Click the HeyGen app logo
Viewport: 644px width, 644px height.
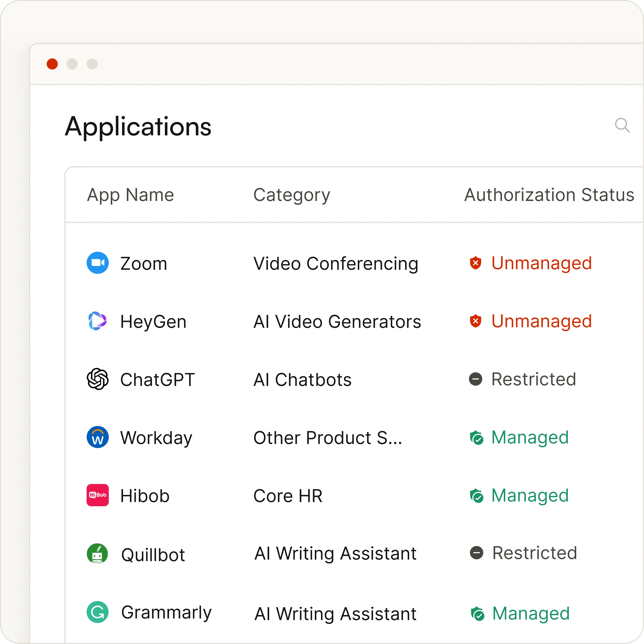point(98,321)
